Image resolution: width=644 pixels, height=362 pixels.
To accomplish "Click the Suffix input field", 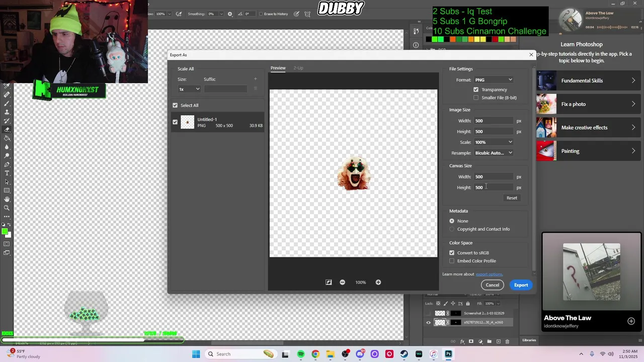I will coord(225,89).
